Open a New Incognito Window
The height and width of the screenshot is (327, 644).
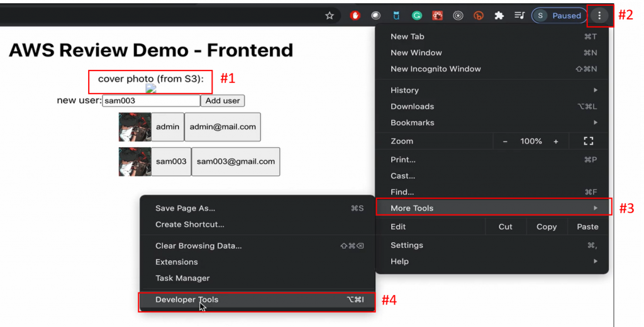492,69
